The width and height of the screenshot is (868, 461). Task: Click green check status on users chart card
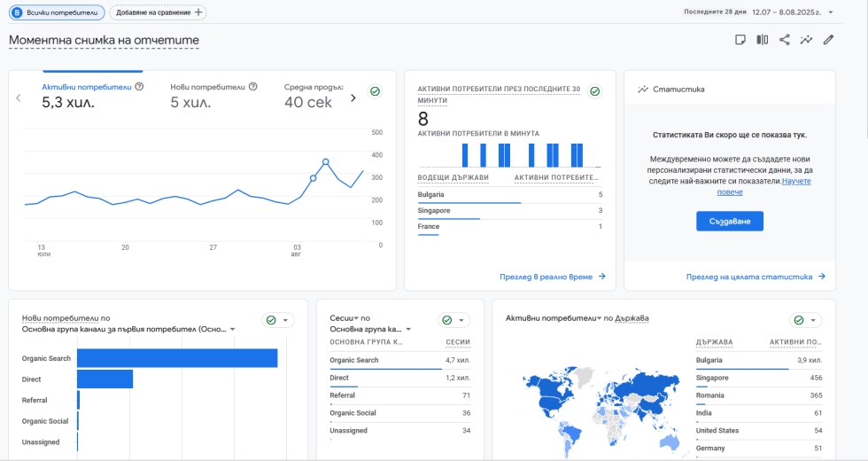click(x=375, y=91)
